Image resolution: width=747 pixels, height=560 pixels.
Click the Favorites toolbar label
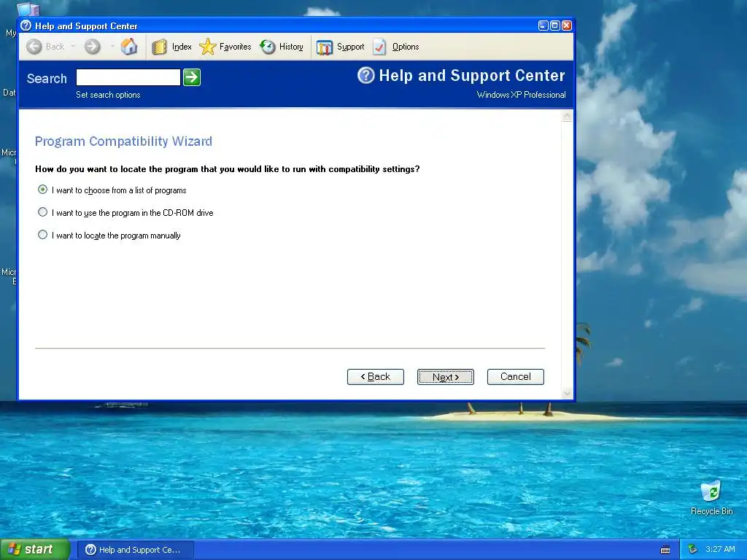pos(235,47)
